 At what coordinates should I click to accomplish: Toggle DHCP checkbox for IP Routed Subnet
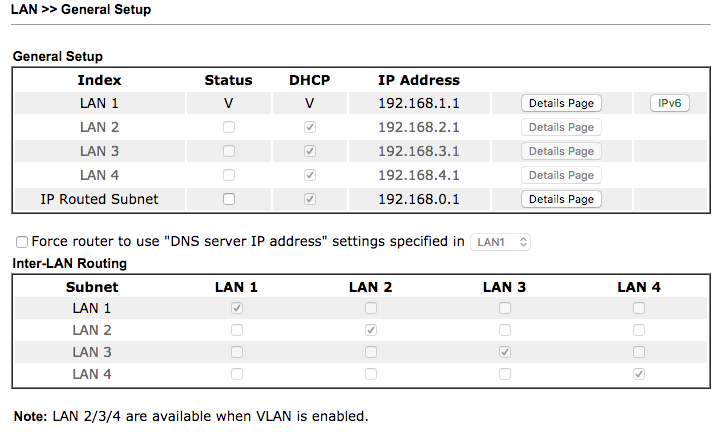tap(310, 199)
